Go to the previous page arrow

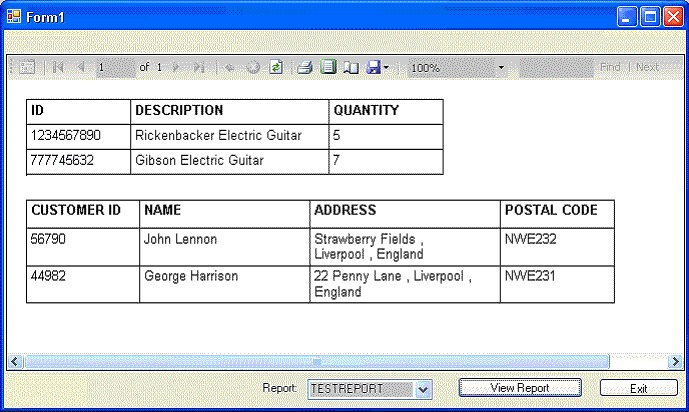click(x=81, y=67)
